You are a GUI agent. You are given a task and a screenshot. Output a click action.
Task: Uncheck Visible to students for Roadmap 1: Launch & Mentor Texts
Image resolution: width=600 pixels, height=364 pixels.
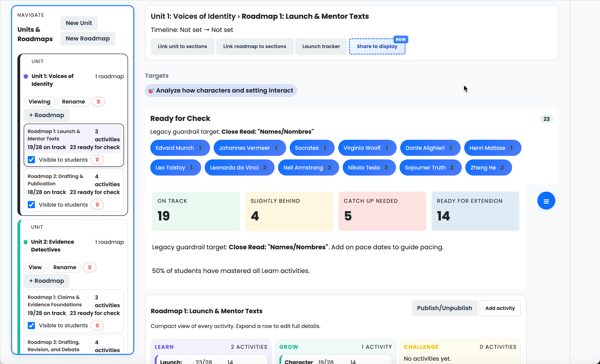coord(31,160)
